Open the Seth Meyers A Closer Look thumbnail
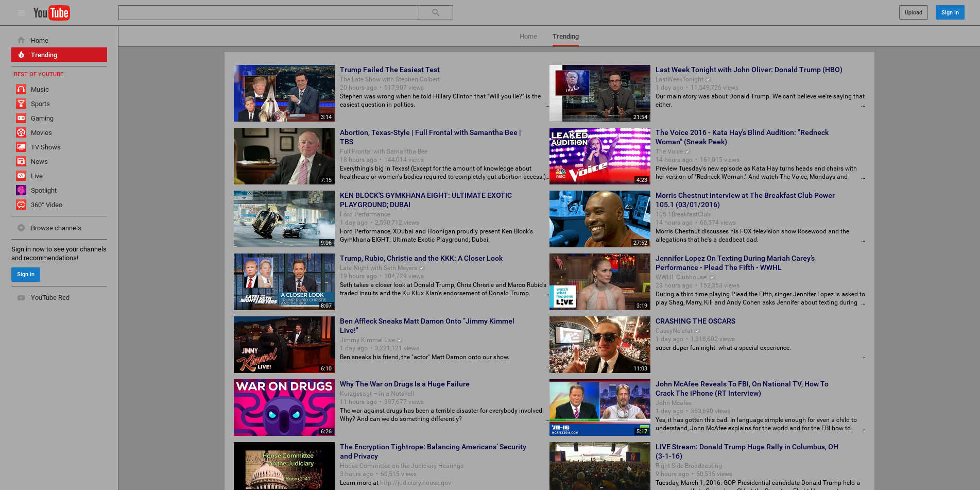Viewport: 980px width, 490px height. click(x=284, y=282)
